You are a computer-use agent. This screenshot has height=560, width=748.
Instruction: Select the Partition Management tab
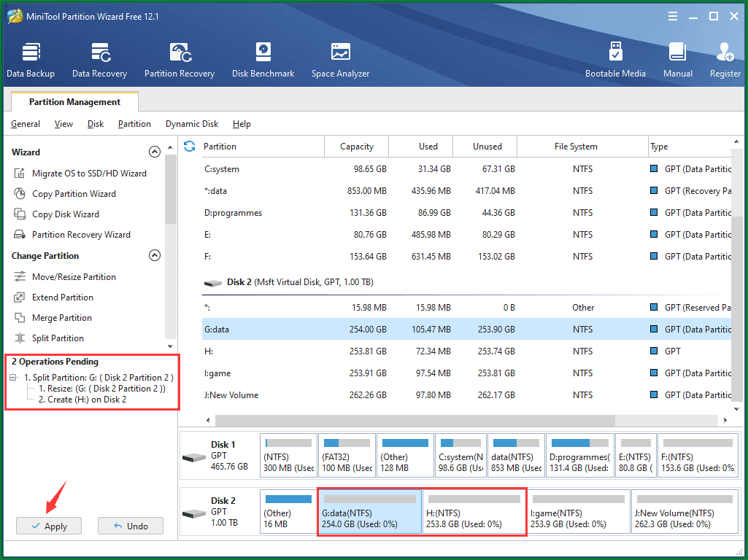[74, 102]
